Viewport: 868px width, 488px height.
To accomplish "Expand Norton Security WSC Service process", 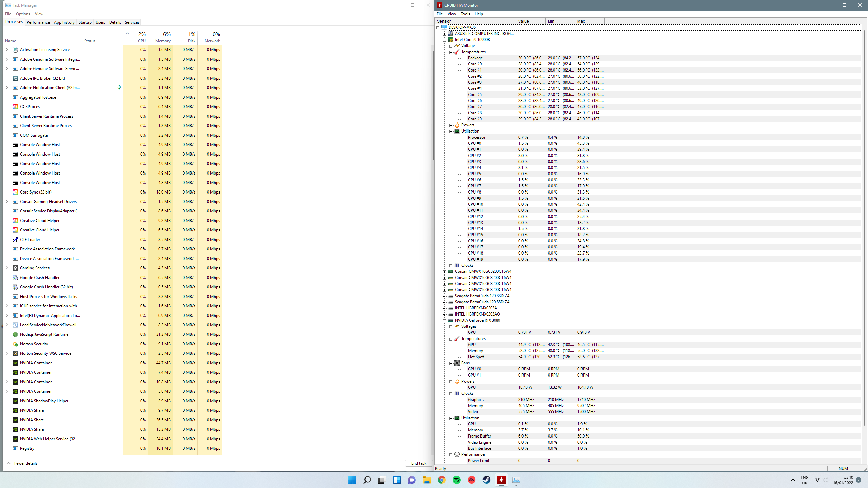I will (x=7, y=353).
